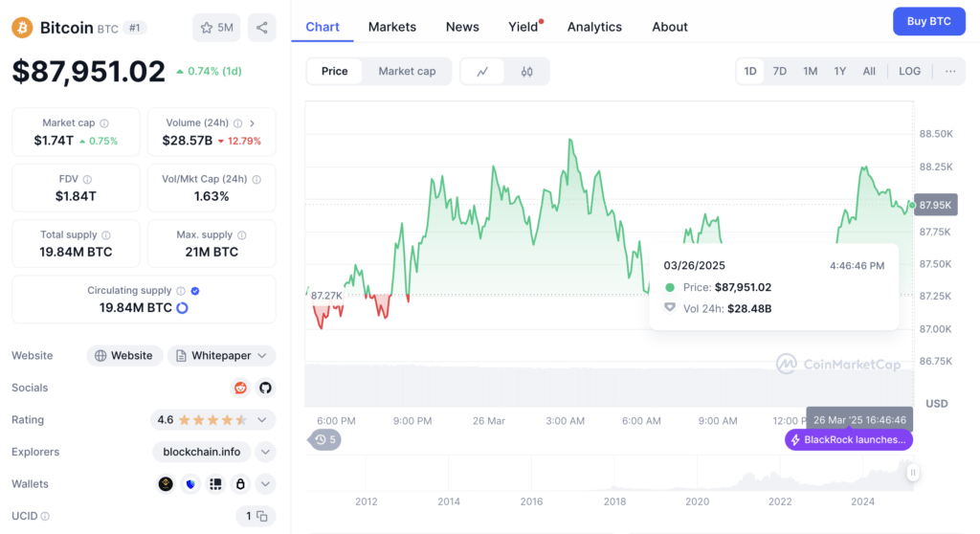The height and width of the screenshot is (534, 980).
Task: Add Bitcoin to watchlist star button
Action: (x=216, y=28)
